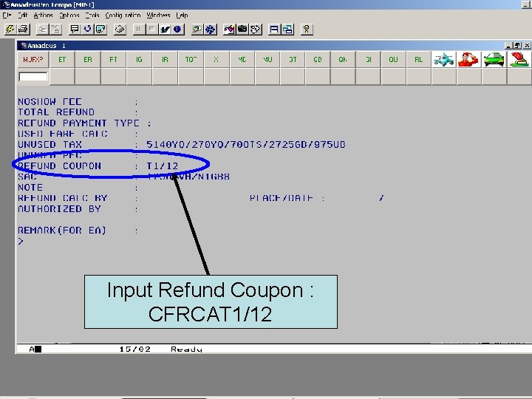
Task: Click the red bellboy hotel icon
Action: 468,59
